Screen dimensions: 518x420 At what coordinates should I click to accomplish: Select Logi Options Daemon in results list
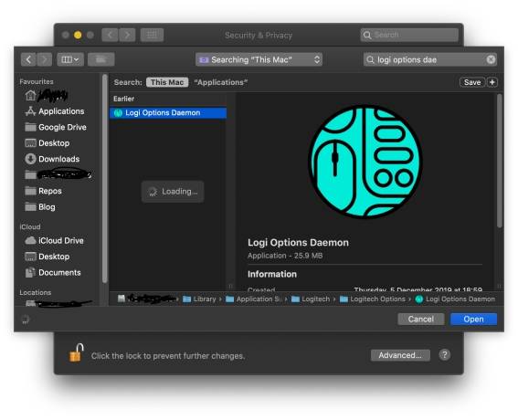[168, 113]
